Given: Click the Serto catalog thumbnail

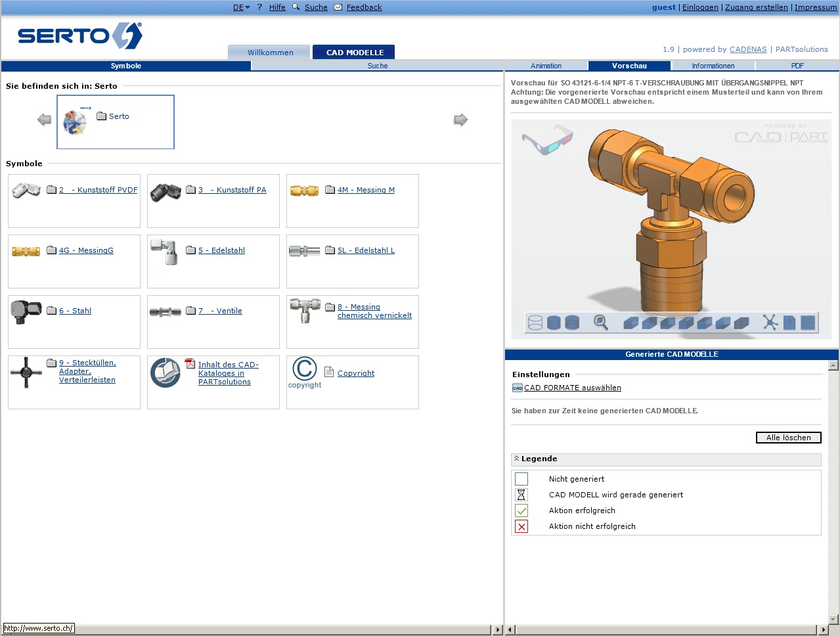Looking at the screenshot, I should (x=75, y=122).
